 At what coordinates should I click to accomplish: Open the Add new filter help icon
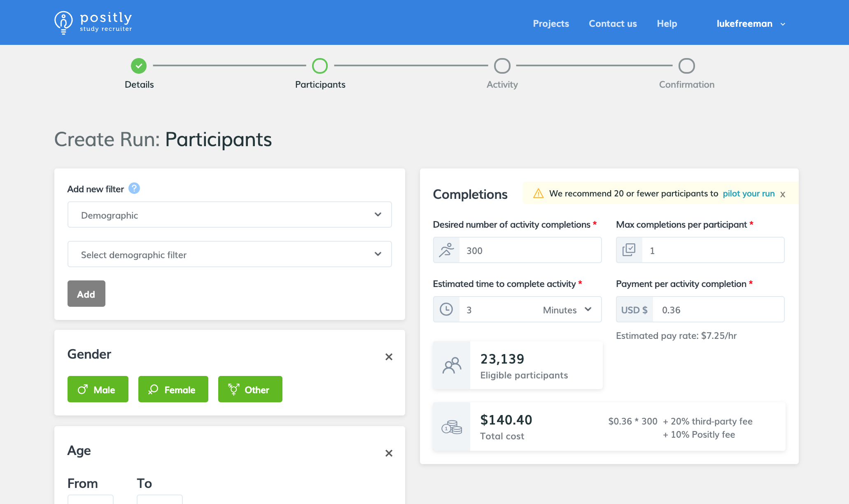click(x=134, y=188)
